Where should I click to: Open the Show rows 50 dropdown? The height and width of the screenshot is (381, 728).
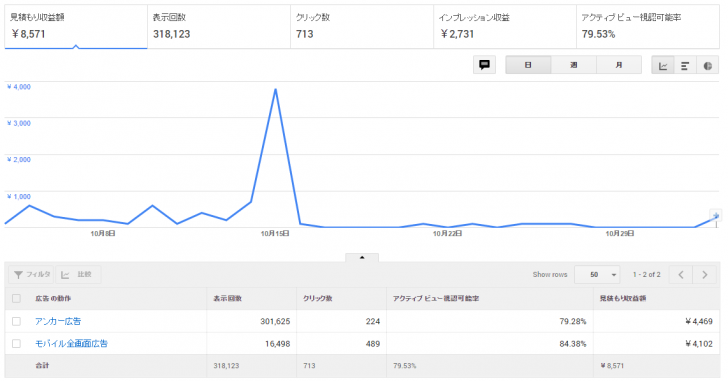point(598,274)
